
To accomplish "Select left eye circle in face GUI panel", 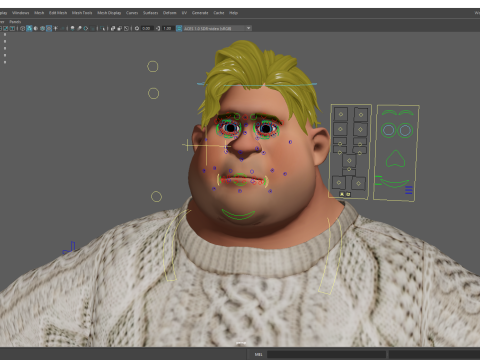I will click(388, 130).
